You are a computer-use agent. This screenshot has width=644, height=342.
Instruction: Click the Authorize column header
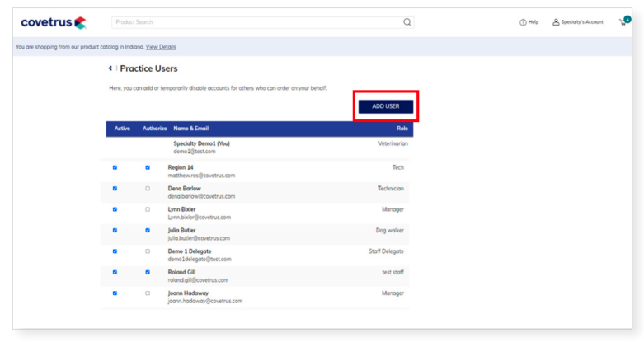(154, 129)
